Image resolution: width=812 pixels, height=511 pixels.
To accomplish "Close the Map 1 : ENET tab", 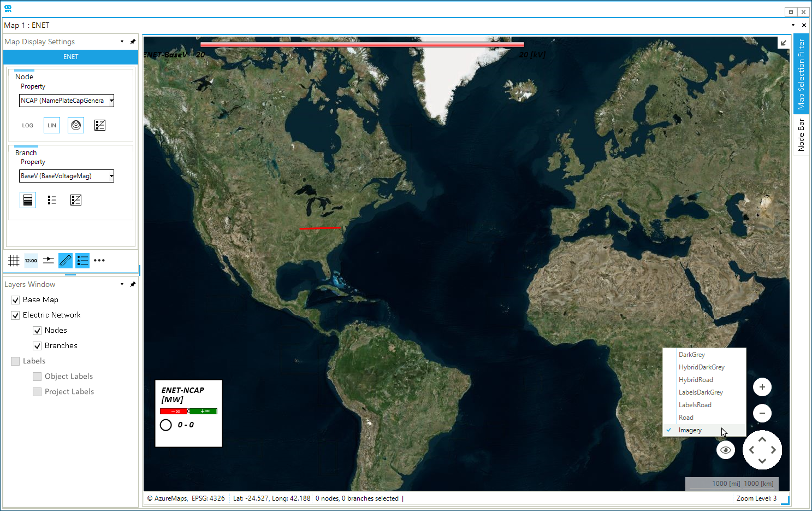I will tap(804, 25).
